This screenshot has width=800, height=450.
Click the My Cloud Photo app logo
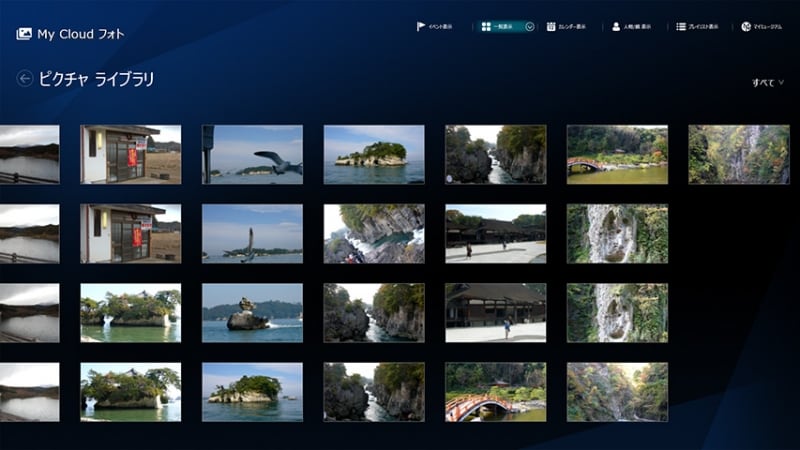24,34
